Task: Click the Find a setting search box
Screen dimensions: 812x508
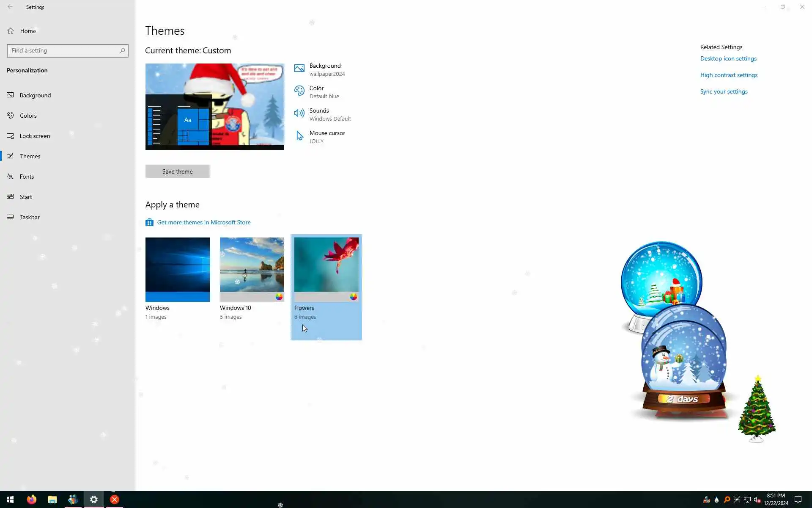Action: click(63, 51)
